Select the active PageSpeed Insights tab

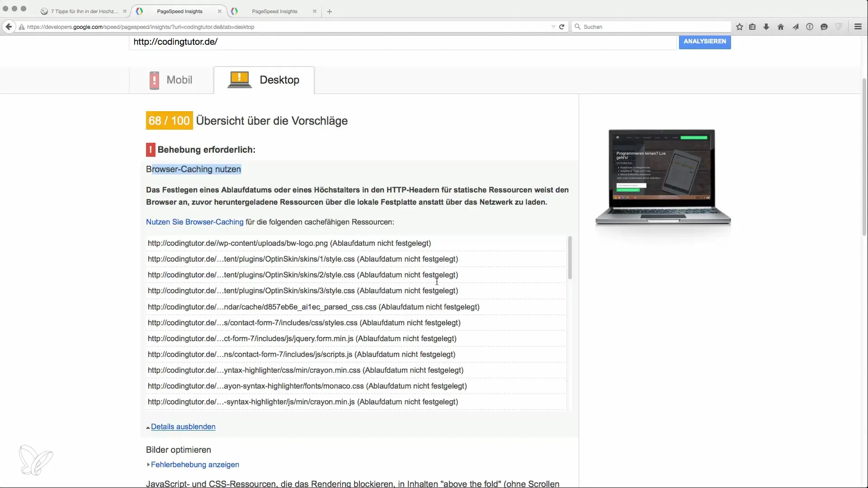click(x=179, y=11)
